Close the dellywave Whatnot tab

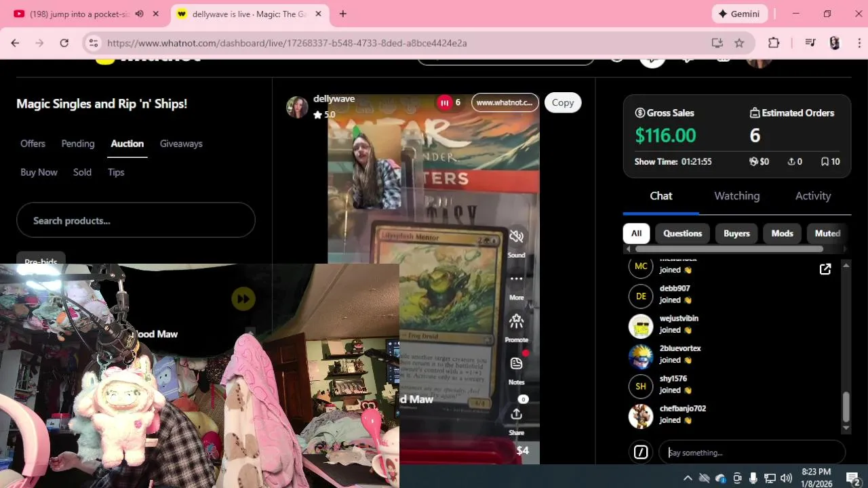317,14
